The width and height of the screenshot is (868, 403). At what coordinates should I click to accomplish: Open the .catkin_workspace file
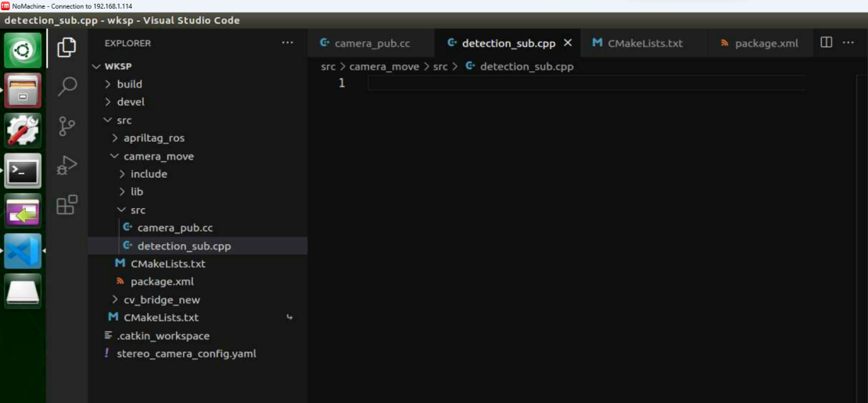coord(197,336)
